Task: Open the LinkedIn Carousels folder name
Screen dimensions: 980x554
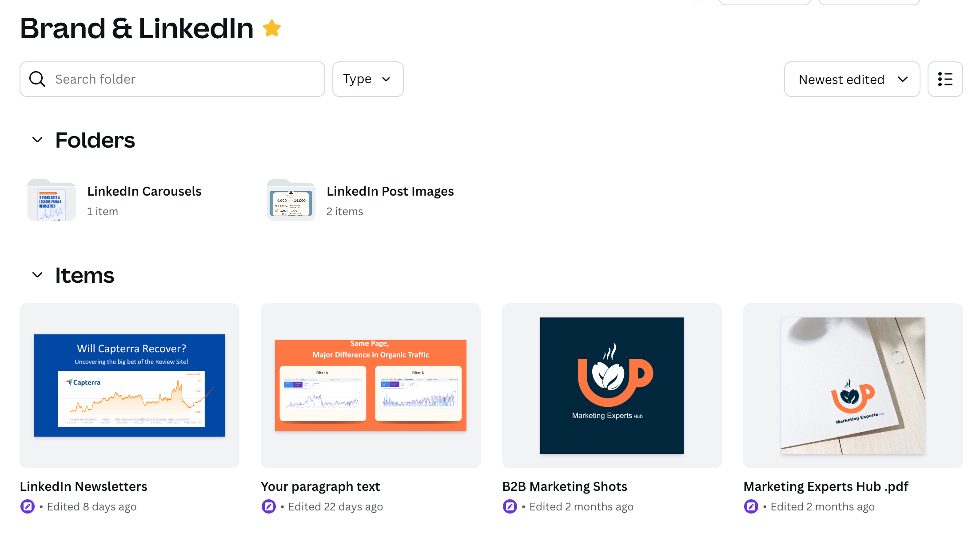Action: coord(144,191)
